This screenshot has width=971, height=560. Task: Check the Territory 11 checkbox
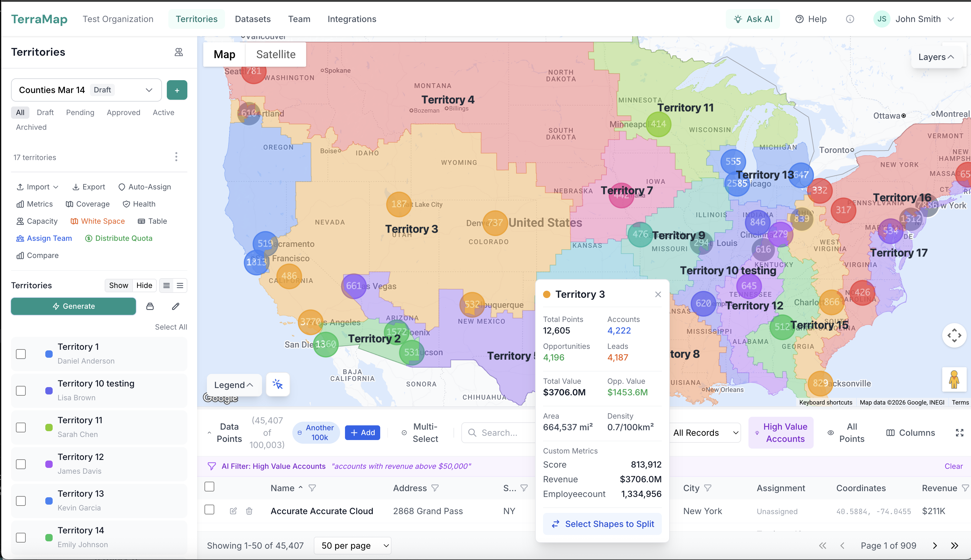click(x=21, y=427)
